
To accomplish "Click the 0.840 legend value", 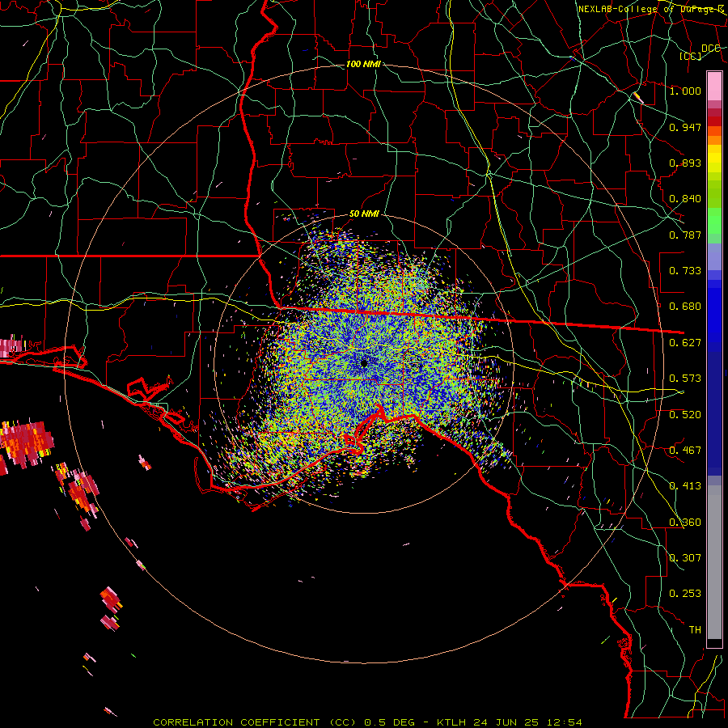I will coord(685,199).
